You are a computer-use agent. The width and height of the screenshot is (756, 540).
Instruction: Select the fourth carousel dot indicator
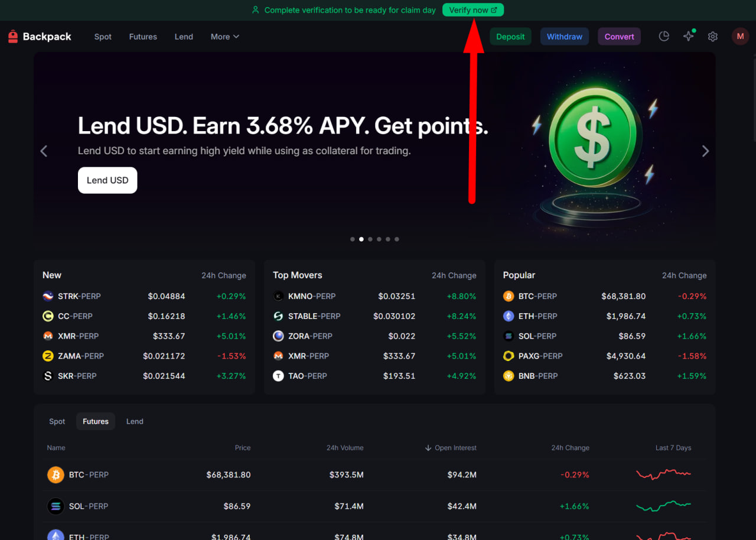[379, 239]
